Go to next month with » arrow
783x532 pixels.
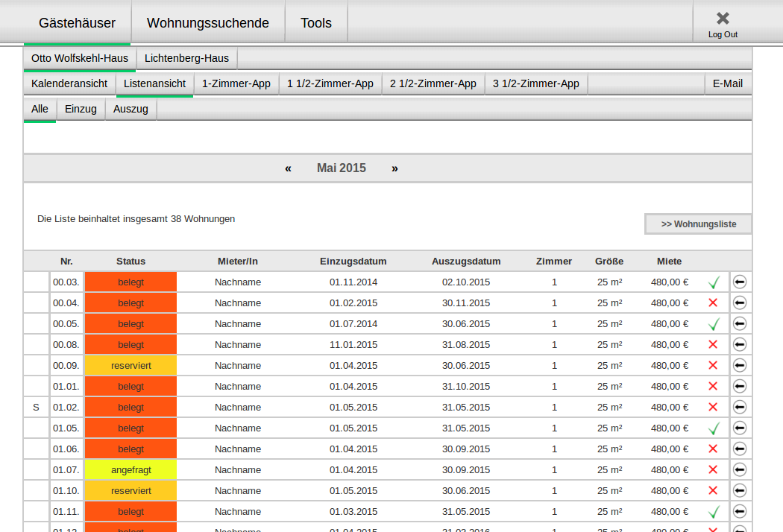tap(394, 168)
